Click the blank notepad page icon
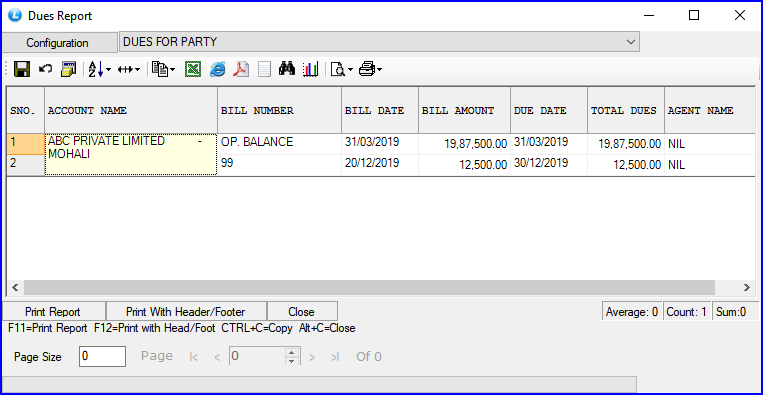 (264, 70)
